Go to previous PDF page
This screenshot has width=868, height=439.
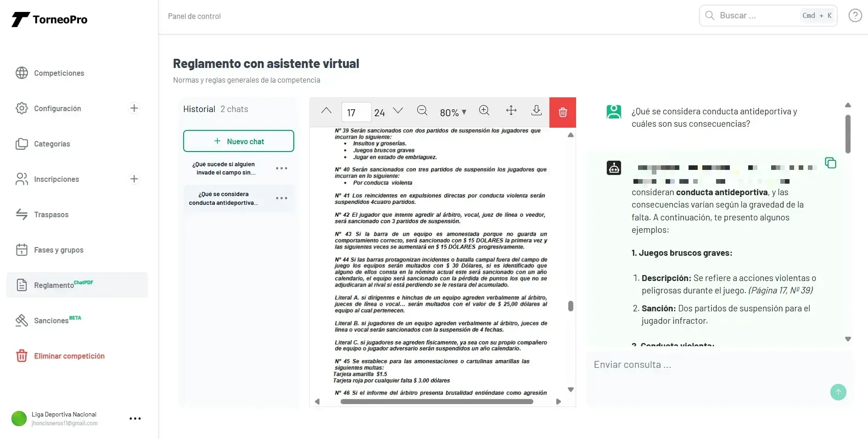click(x=326, y=111)
